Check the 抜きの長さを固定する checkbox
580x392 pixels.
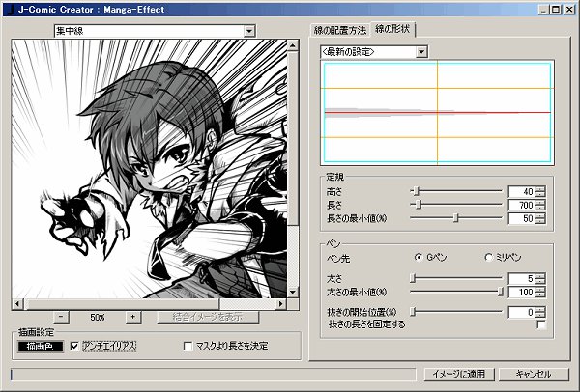point(541,325)
